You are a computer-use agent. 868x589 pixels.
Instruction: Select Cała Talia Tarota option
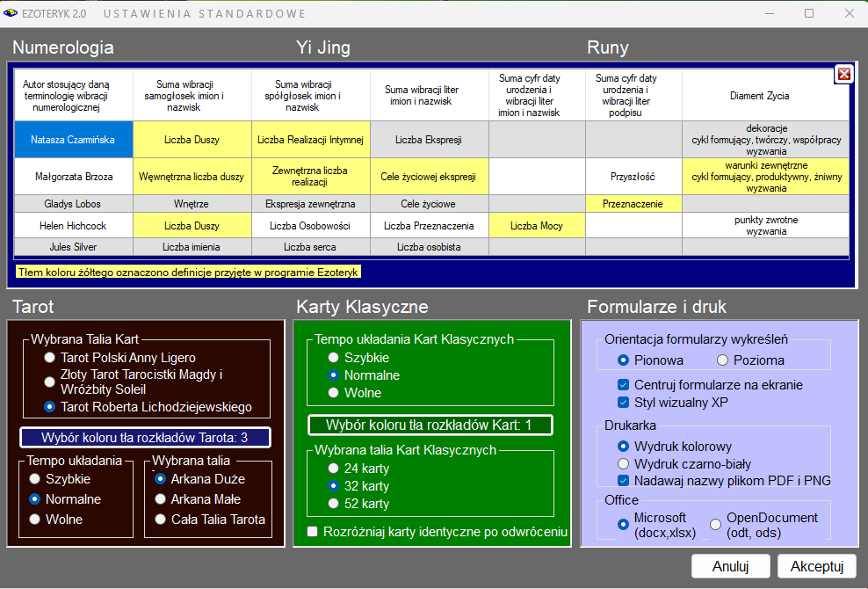pyautogui.click(x=161, y=519)
